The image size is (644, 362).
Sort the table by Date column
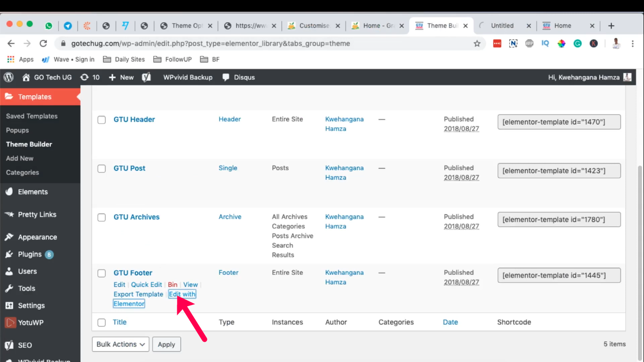click(450, 322)
